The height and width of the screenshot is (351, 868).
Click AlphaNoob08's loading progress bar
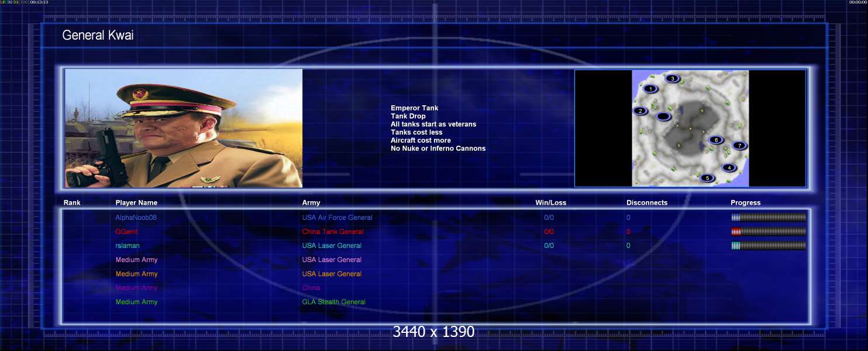768,218
